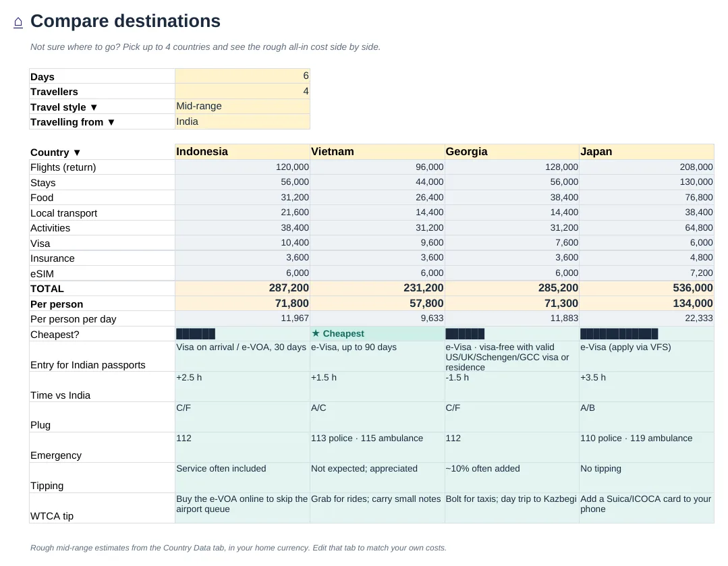
Task: Click the ★ Cheapest cell under Vietnam
Action: [x=377, y=334]
